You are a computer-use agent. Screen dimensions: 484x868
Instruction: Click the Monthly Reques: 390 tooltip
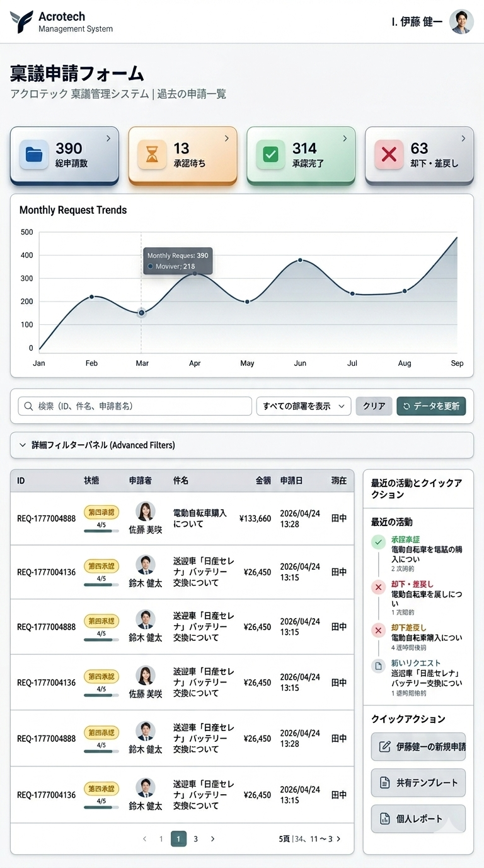pos(178,261)
